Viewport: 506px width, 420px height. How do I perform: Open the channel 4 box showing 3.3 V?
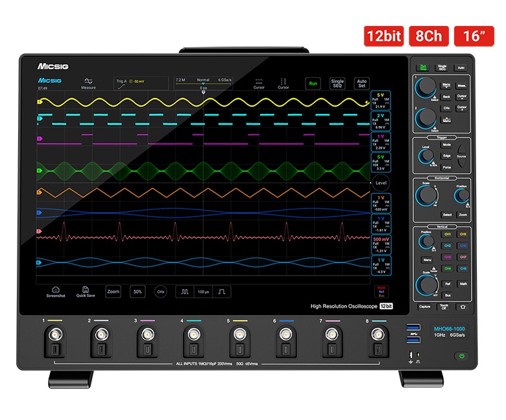(x=381, y=162)
